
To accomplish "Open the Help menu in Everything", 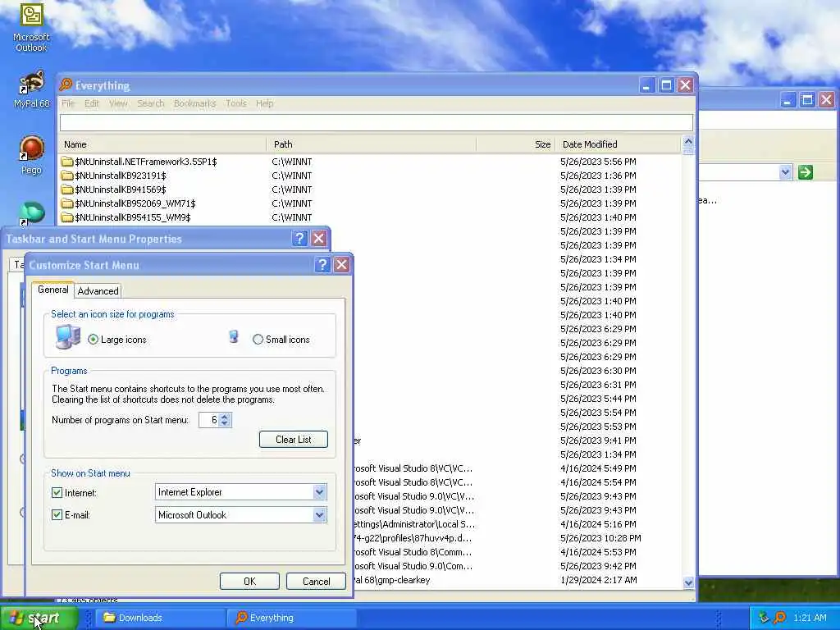I will coord(265,103).
